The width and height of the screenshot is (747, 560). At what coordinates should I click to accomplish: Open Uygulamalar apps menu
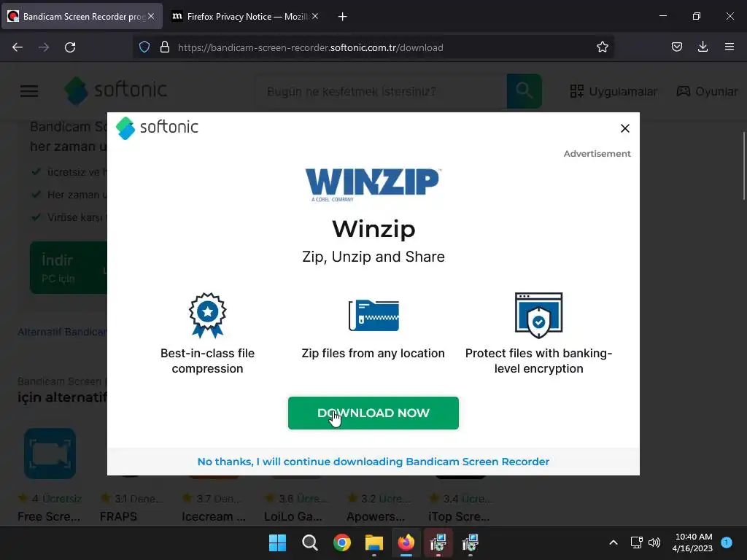pos(614,91)
